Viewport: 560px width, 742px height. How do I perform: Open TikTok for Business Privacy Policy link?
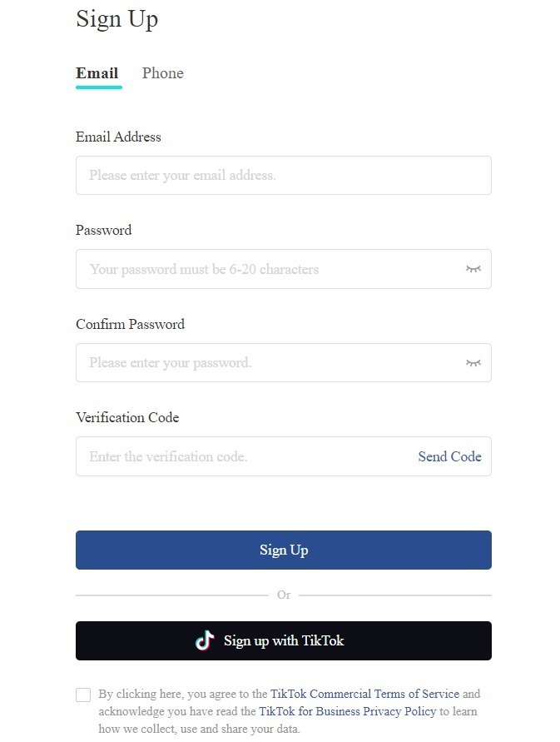pyautogui.click(x=348, y=711)
